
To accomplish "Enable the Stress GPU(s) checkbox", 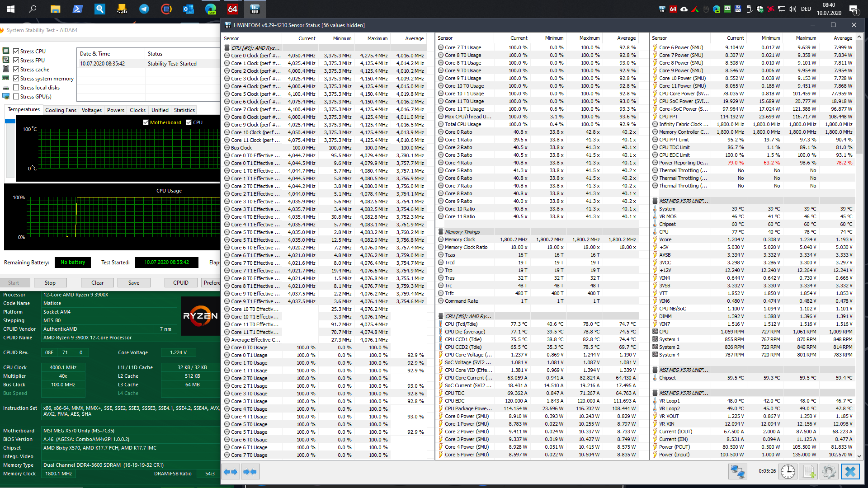I will (16, 97).
